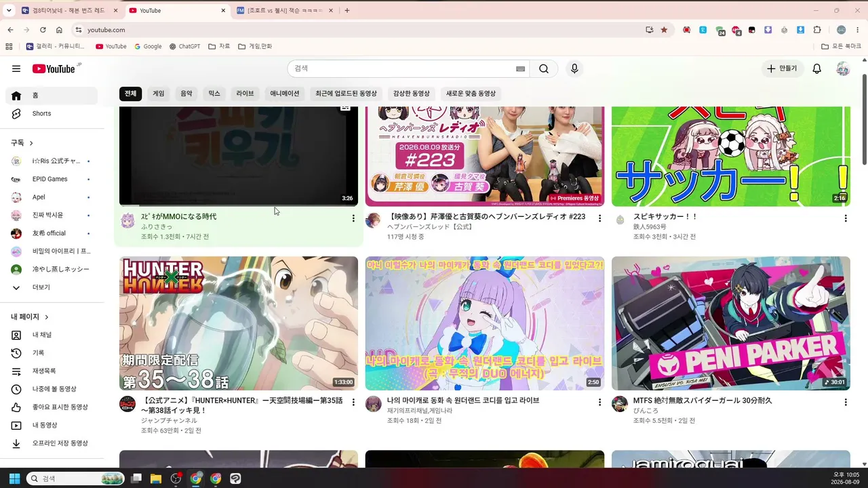Open OBS Studio from the taskbar
The width and height of the screenshot is (868, 488).
pyautogui.click(x=176, y=479)
